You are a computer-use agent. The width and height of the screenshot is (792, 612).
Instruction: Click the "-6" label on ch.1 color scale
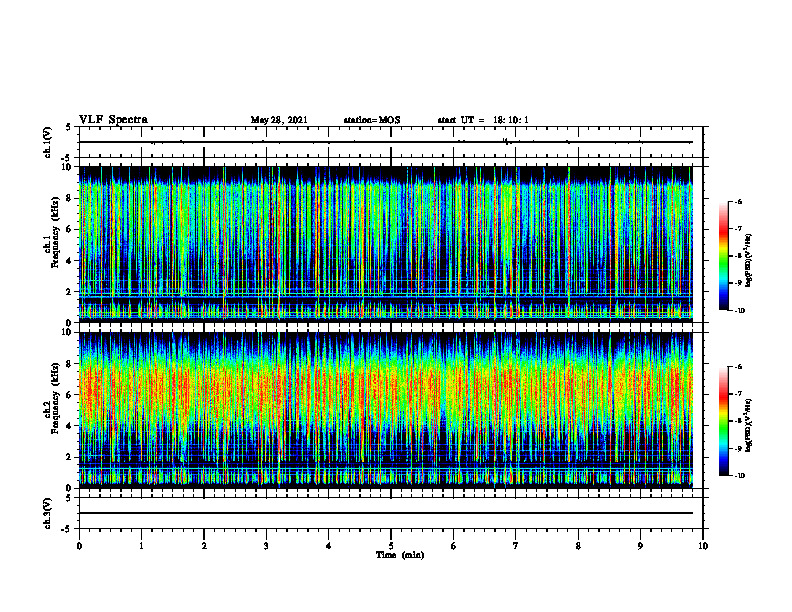[738, 201]
